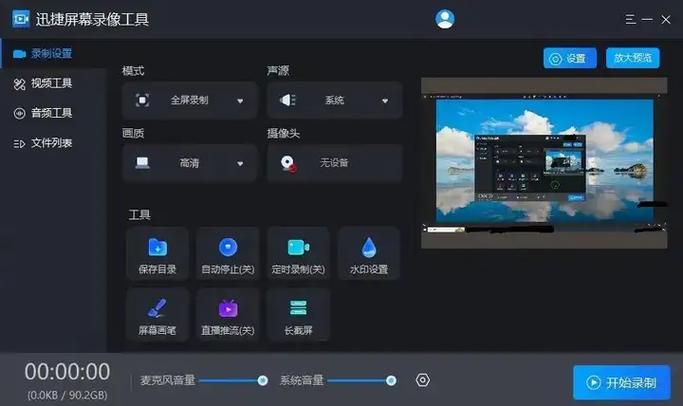Image resolution: width=683 pixels, height=406 pixels.
Task: Adjust the 麦克风音量 slider handle
Action: coord(263,381)
